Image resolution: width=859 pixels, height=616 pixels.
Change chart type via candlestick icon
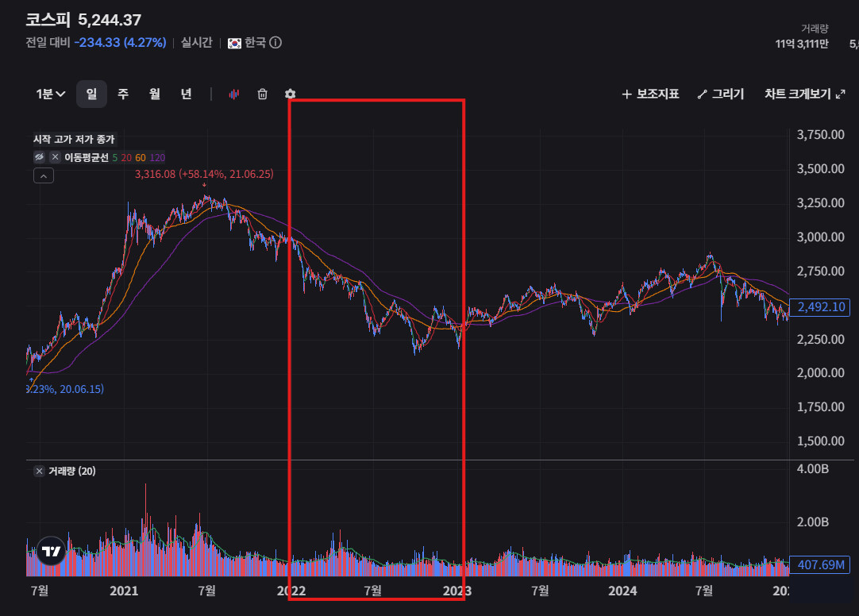tap(234, 94)
